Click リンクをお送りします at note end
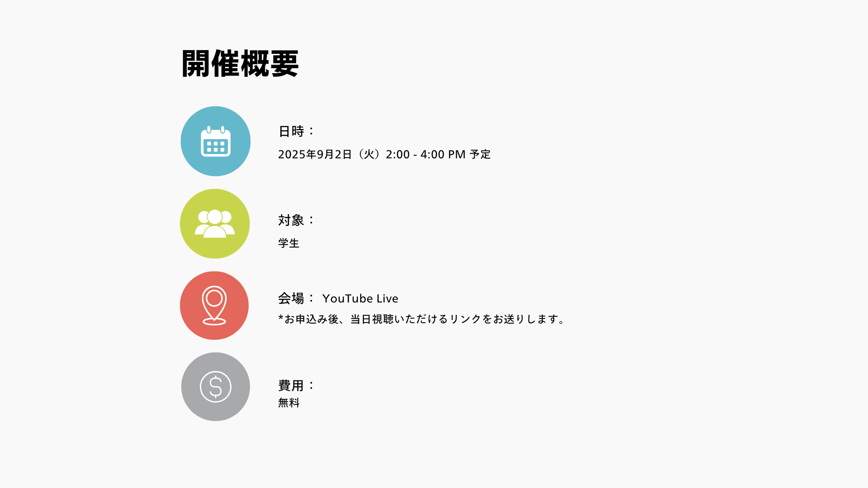The height and width of the screenshot is (488, 868). [x=504, y=319]
